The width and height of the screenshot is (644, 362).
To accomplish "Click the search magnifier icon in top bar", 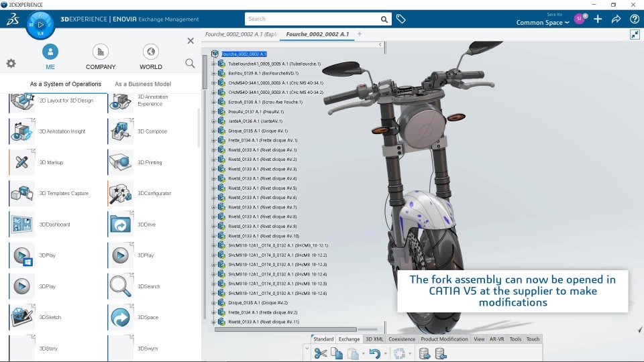I will 384,19.
